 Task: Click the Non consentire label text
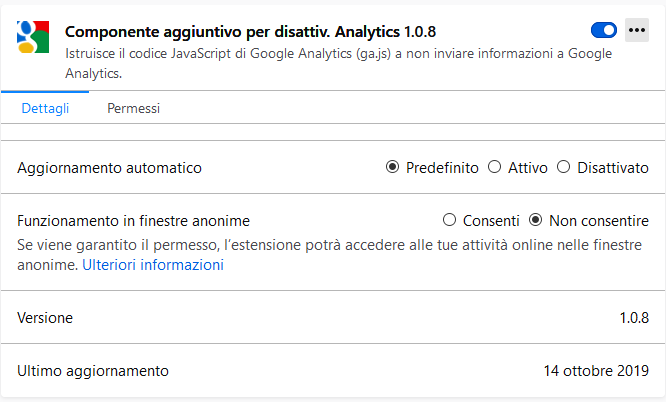coord(598,221)
